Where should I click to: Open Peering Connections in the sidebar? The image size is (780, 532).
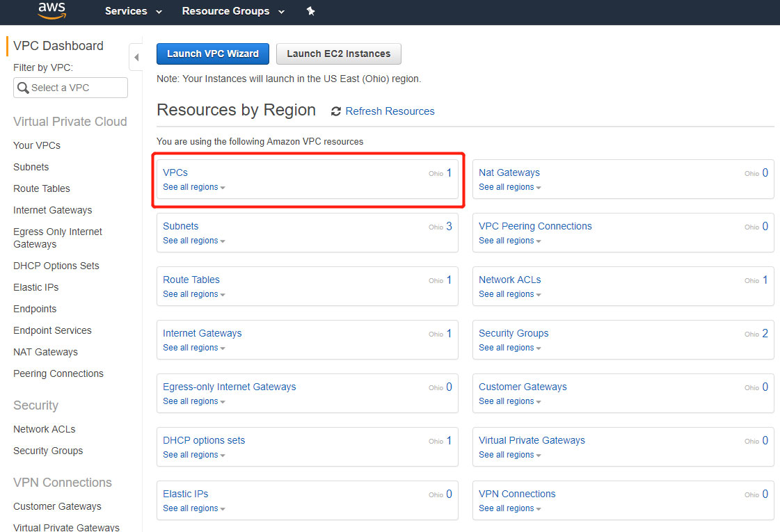click(58, 374)
